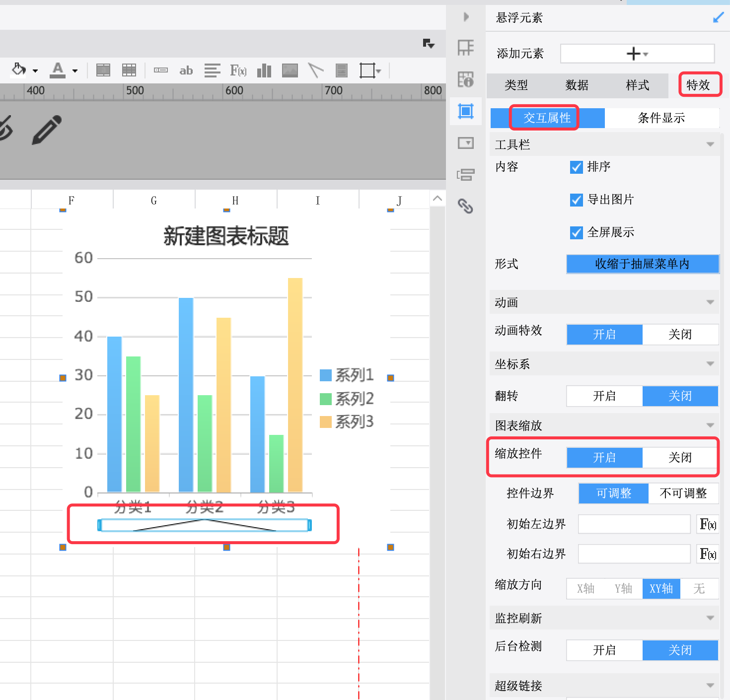This screenshot has height=700, width=730.
Task: Click the sub-report insert icon
Action: 342,70
